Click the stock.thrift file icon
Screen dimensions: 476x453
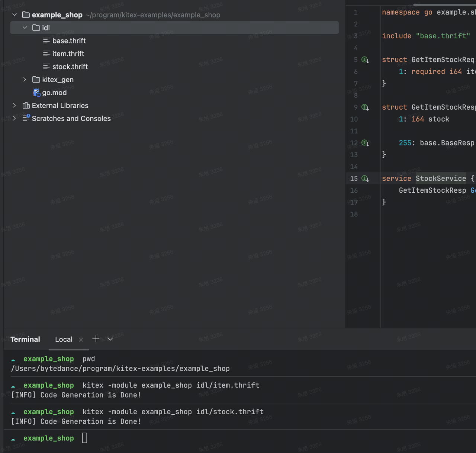pos(46,67)
